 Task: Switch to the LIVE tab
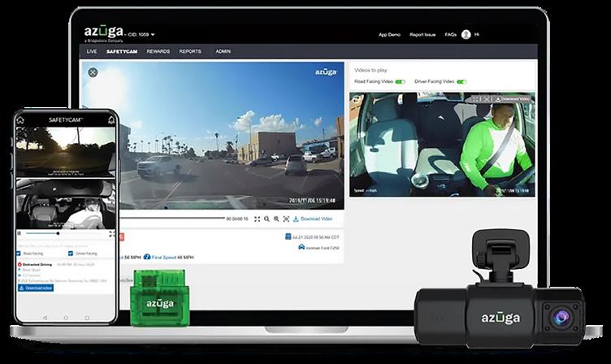[x=92, y=51]
